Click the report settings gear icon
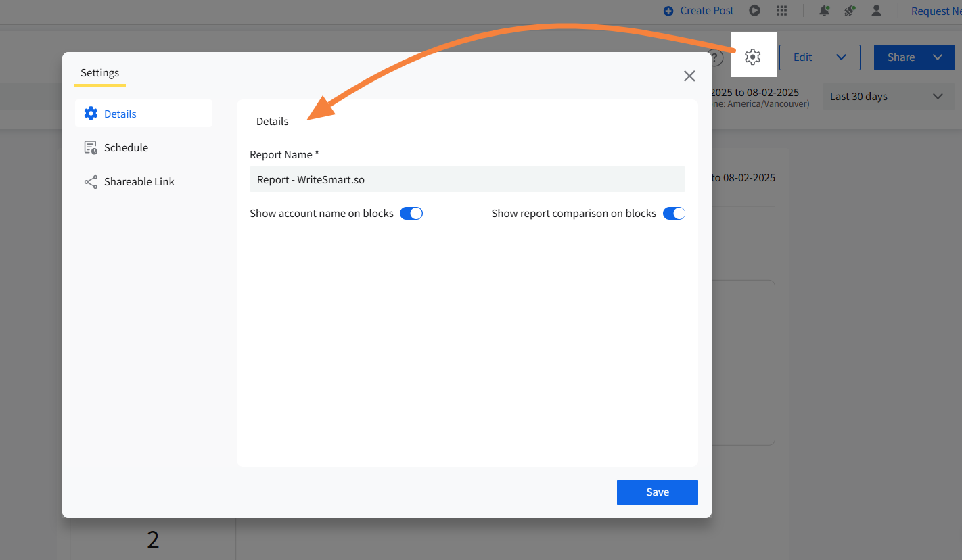This screenshot has width=962, height=560. pos(753,57)
